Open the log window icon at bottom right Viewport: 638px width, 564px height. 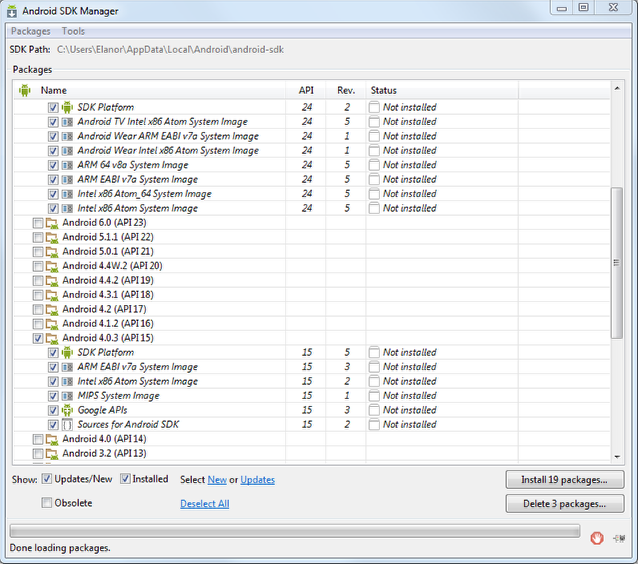(619, 538)
